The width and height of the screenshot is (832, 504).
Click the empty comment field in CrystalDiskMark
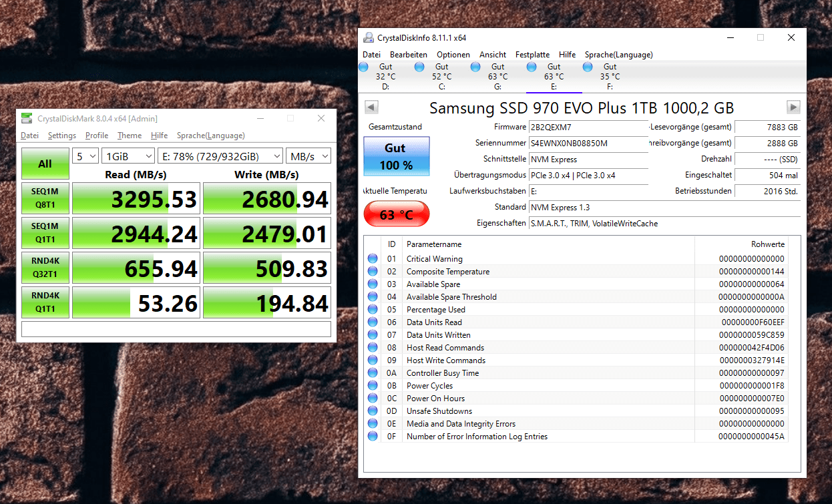[x=176, y=329]
